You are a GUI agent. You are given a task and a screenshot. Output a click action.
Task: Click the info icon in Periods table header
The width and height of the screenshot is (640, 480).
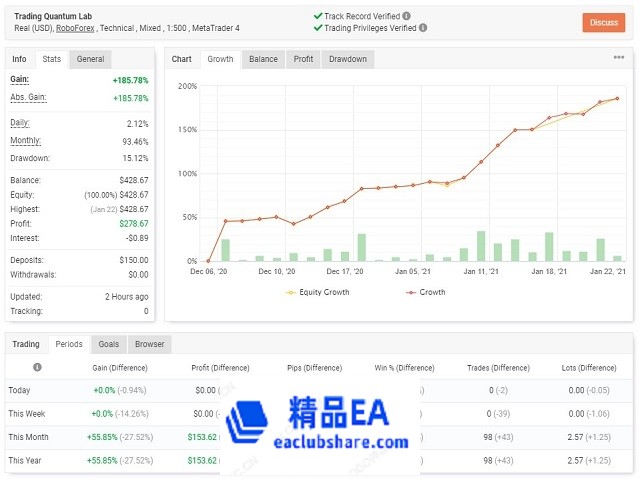(x=38, y=367)
